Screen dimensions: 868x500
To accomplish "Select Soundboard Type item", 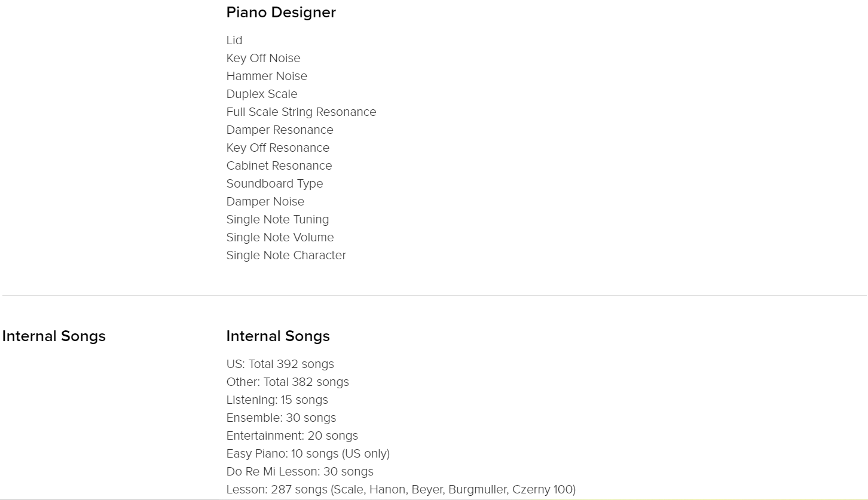I will [x=274, y=183].
